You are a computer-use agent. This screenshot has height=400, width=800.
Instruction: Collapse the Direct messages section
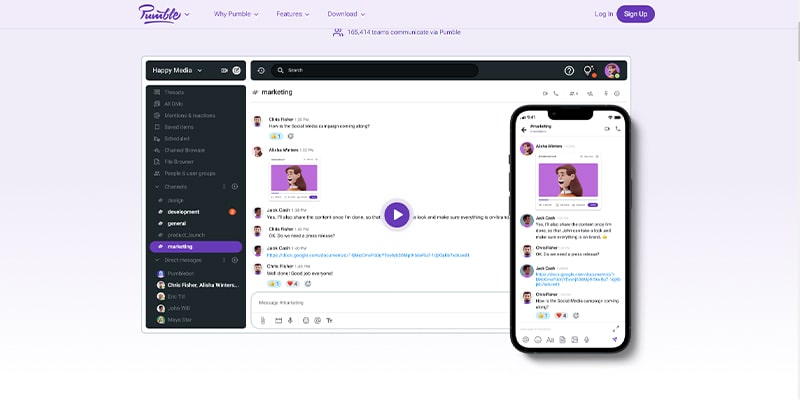click(x=157, y=260)
